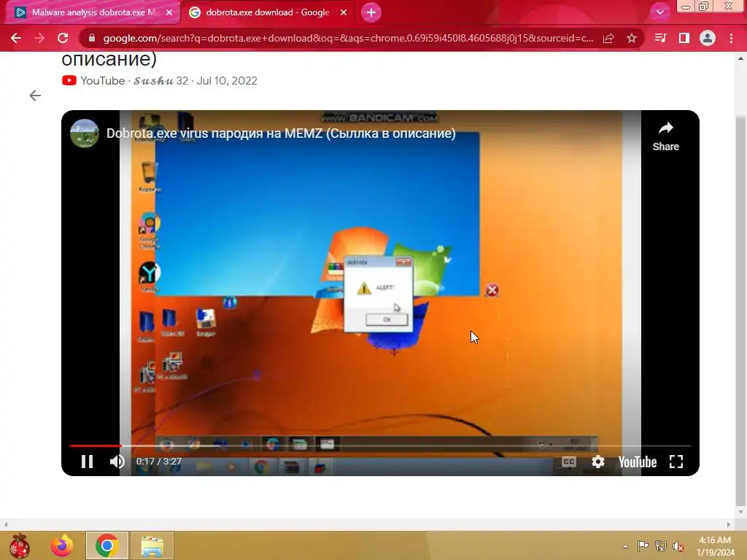This screenshot has height=560, width=747.
Task: Toggle closed captions CC button
Action: [x=569, y=462]
